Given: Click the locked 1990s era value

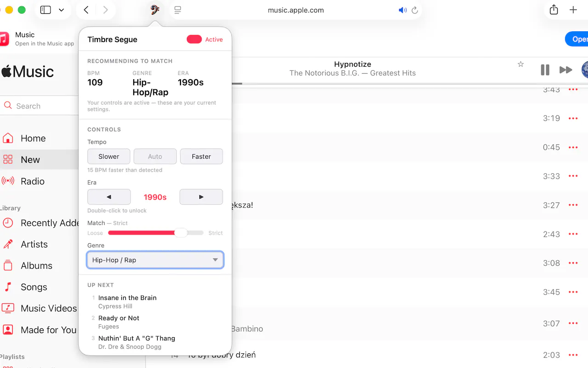Looking at the screenshot, I should pos(155,197).
